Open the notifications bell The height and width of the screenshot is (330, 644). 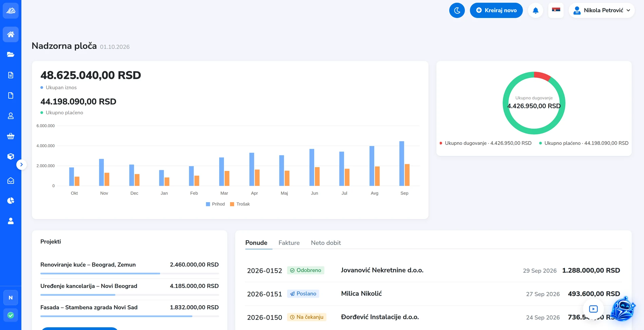[535, 10]
